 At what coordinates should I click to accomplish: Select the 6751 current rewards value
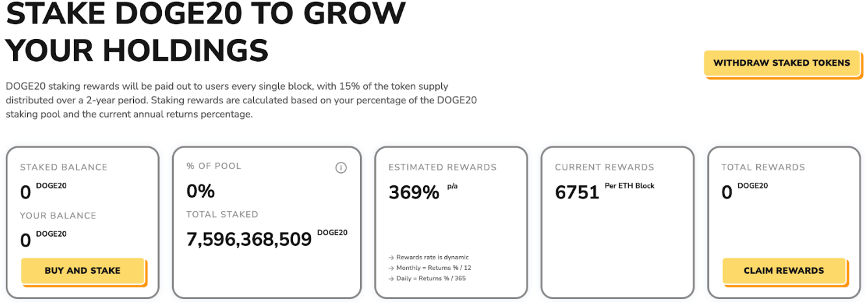(x=577, y=192)
